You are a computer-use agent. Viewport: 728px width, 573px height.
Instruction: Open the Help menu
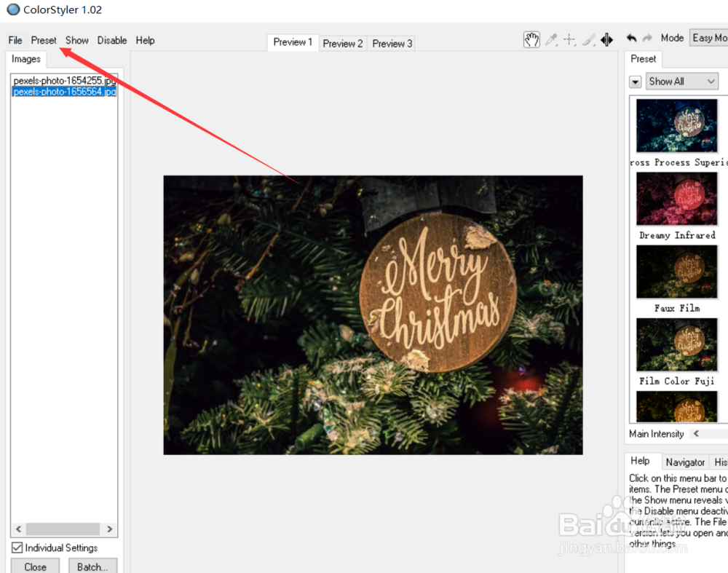[x=146, y=40]
